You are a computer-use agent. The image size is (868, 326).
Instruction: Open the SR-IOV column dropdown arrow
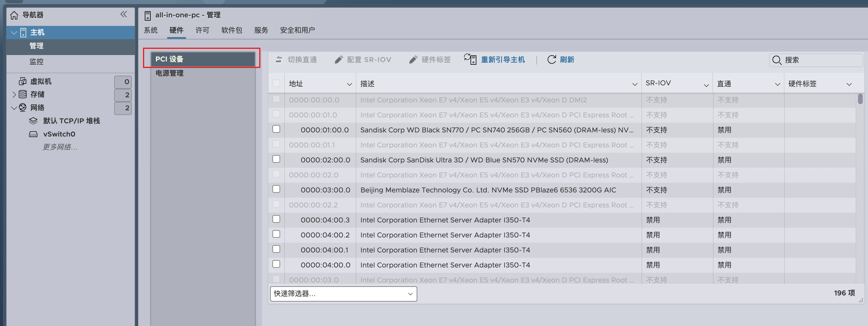tap(706, 85)
